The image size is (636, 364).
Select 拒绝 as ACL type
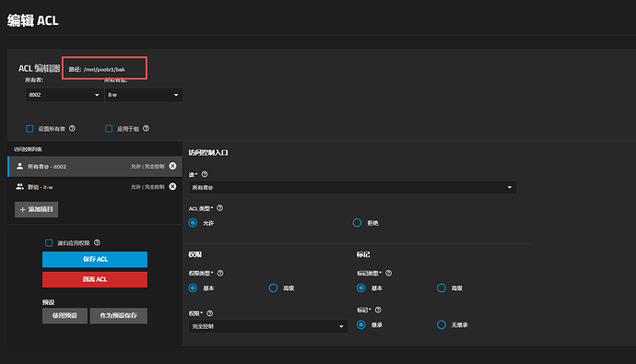357,223
